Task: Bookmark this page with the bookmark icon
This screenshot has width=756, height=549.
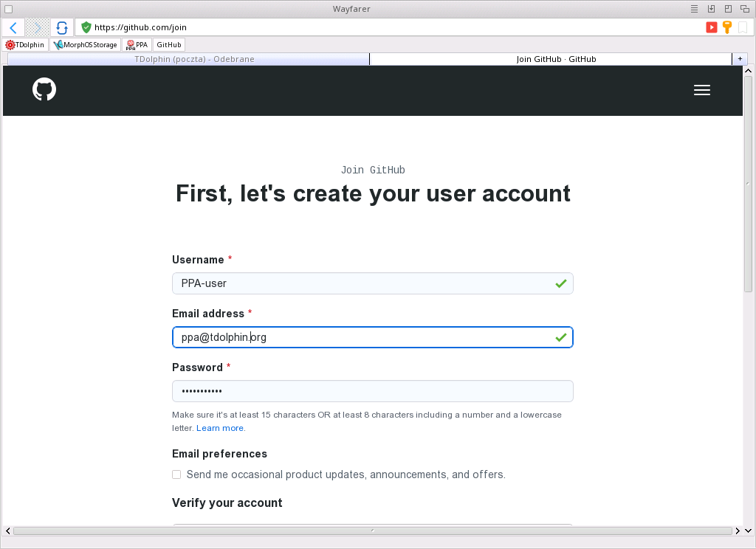Action: [x=743, y=27]
